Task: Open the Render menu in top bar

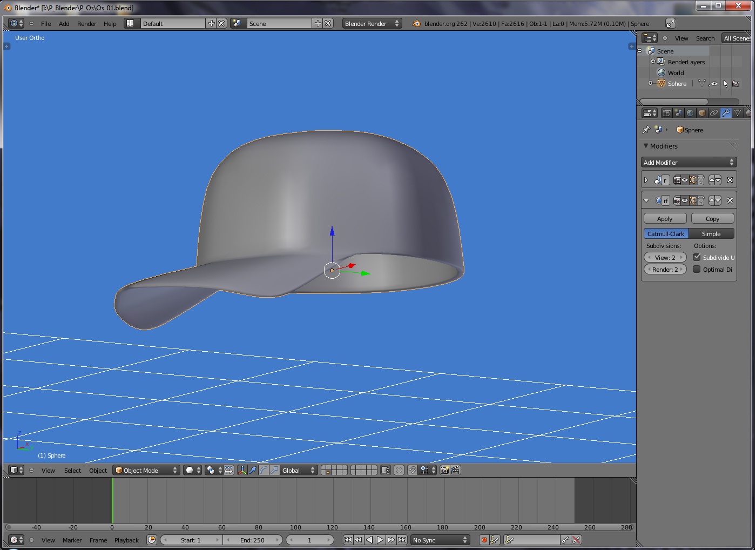Action: (86, 24)
